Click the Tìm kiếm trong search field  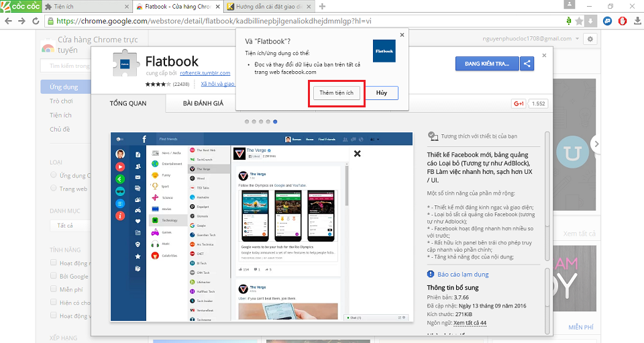tap(66, 66)
